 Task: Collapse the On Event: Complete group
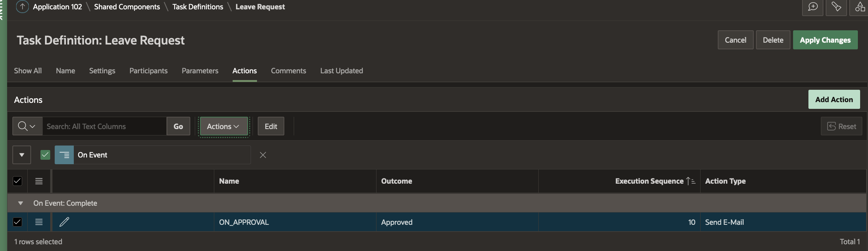[x=21, y=203]
